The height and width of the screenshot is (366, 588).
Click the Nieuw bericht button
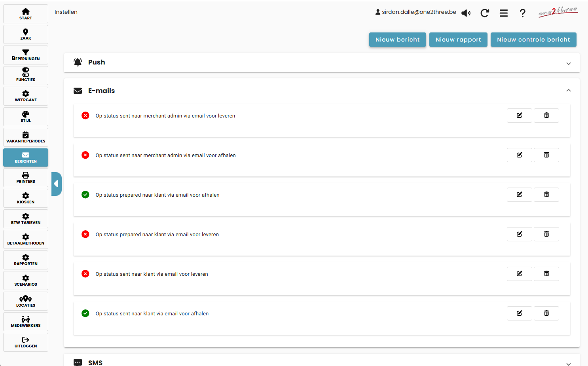tap(397, 40)
